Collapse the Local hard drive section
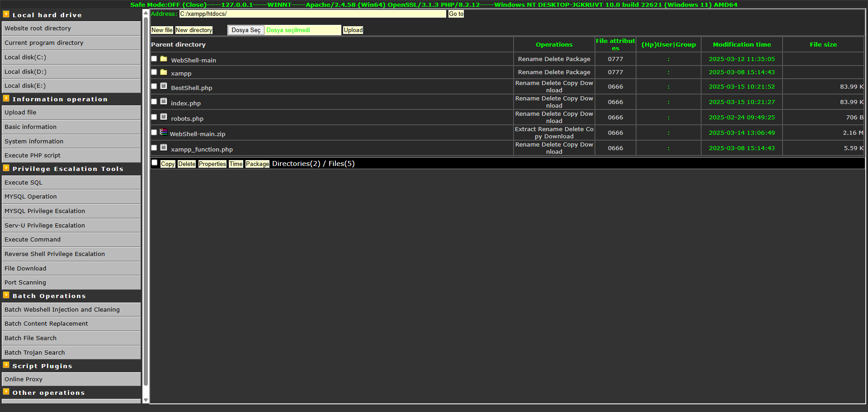Viewport: 868px width, 412px height. click(6, 14)
